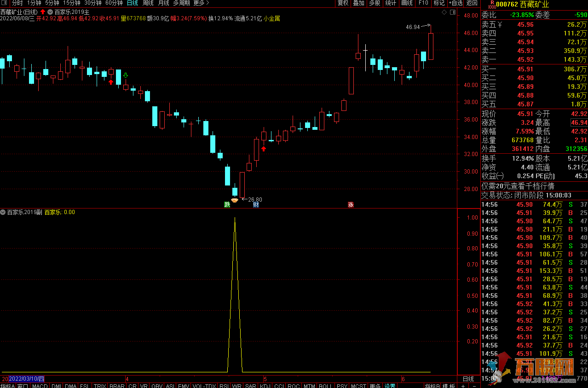
Task: Select the MACD indicator tab
Action: (40, 385)
